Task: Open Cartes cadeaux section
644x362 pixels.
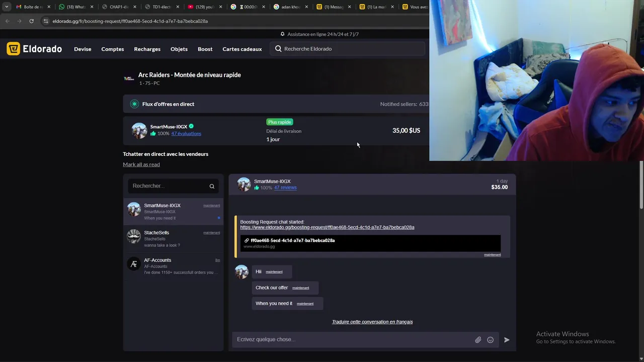Action: tap(242, 49)
